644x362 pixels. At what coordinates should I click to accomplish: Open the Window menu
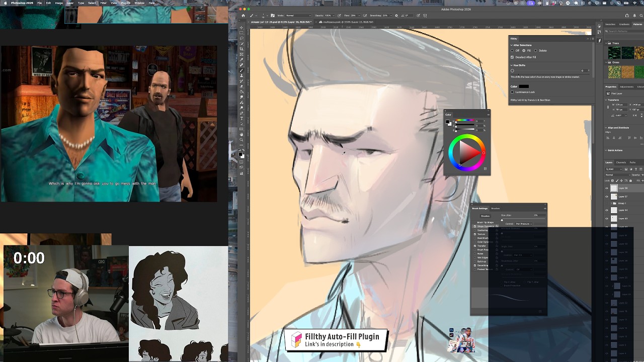click(139, 3)
